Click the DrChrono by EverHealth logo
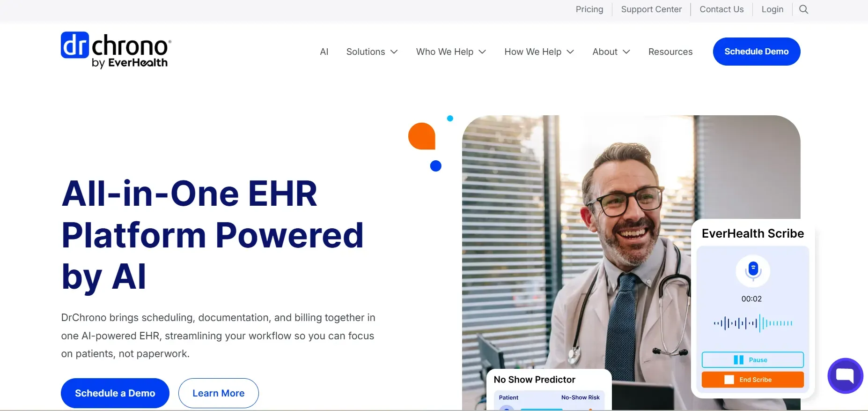This screenshot has width=868, height=411. pos(116,50)
